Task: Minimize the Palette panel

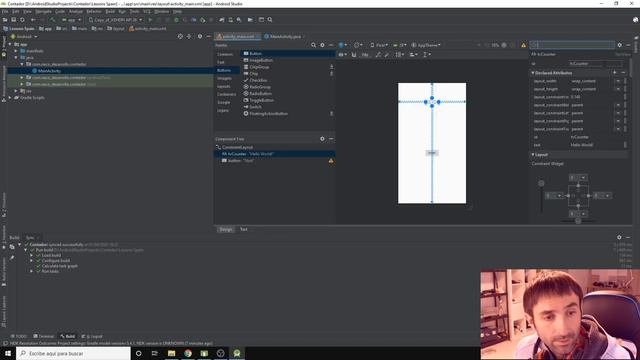Action: [331, 45]
